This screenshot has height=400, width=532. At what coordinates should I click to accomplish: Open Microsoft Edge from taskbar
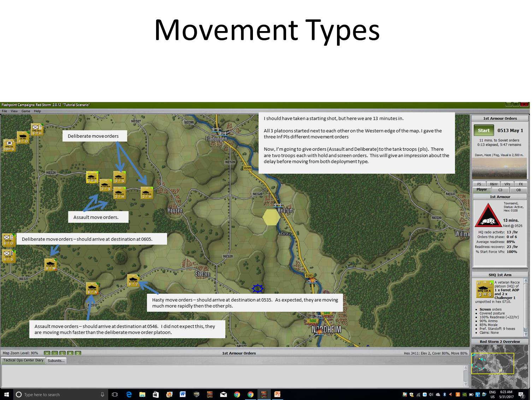[x=129, y=394]
